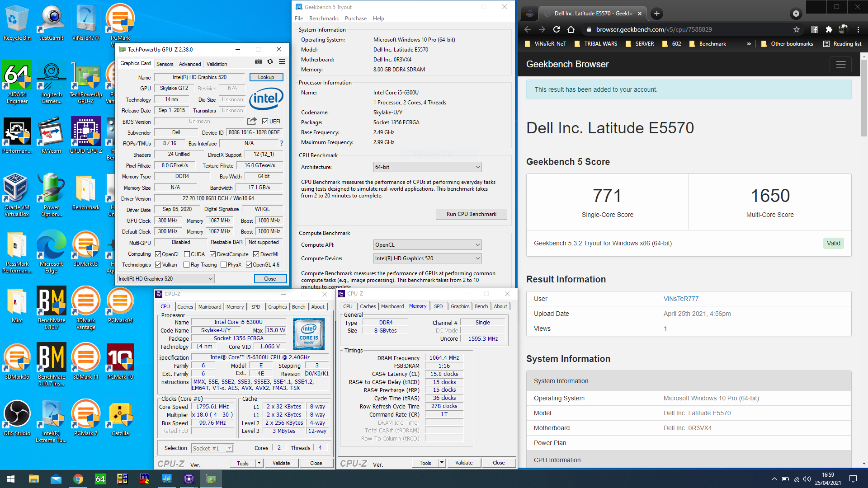Viewport: 868px width, 488px height.
Task: Open the Socket #1 Selection dropdown
Action: point(212,448)
